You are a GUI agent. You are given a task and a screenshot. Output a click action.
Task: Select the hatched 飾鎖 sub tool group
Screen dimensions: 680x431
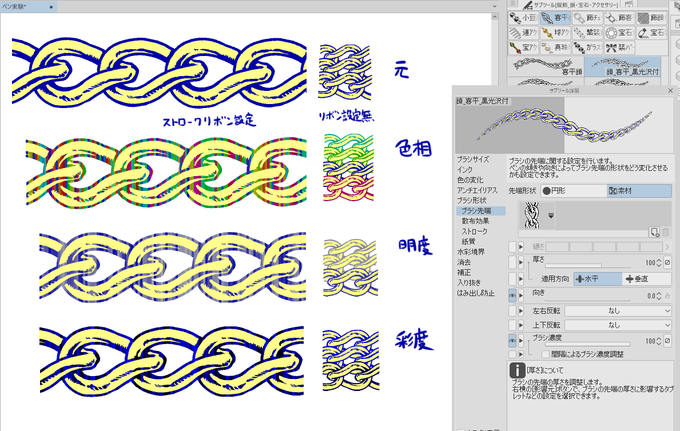[x=652, y=18]
